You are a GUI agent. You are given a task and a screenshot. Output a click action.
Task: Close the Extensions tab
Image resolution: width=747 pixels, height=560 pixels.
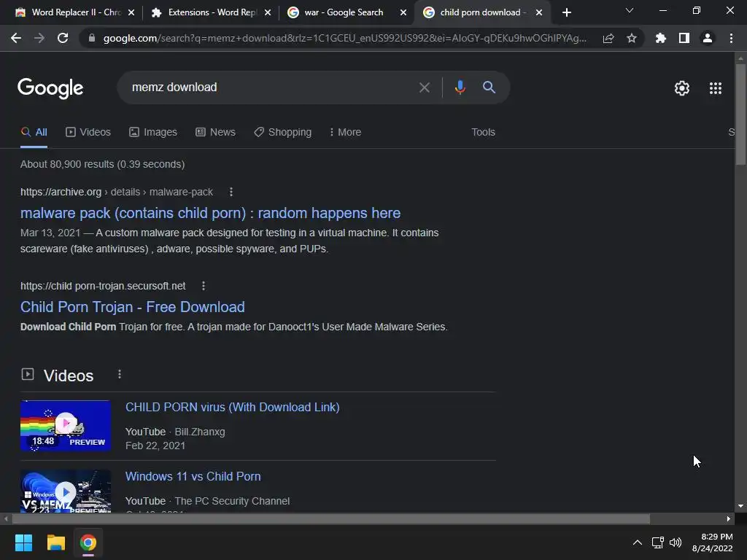268,12
